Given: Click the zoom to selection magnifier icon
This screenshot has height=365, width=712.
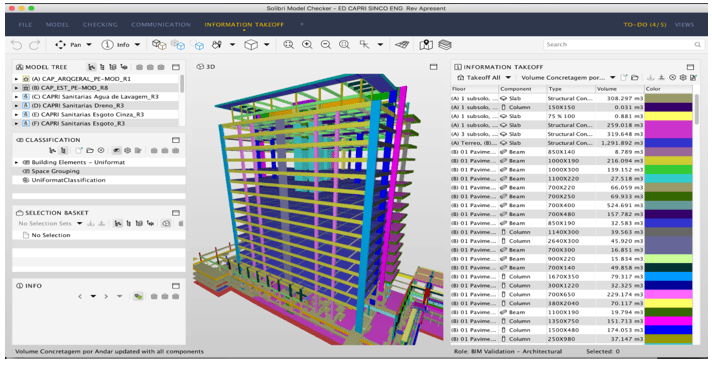Looking at the screenshot, I should click(x=344, y=44).
